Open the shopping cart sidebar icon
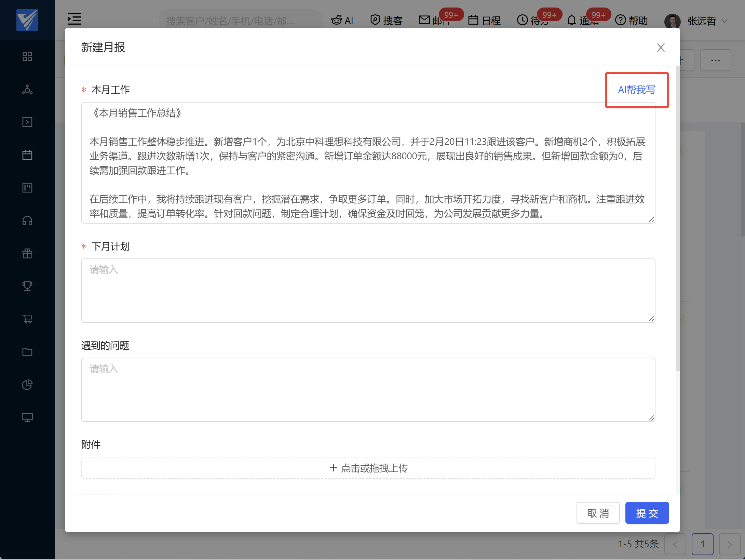This screenshot has height=560, width=745. (x=27, y=319)
